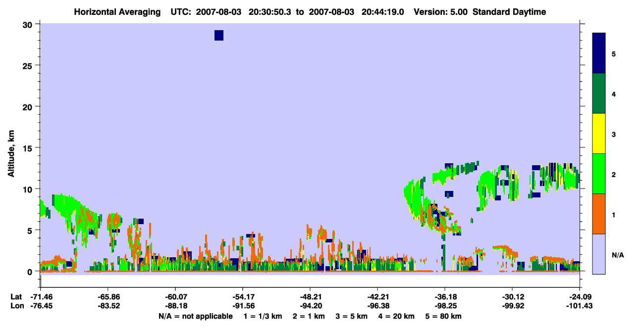Viewport: 644px width, 330px height.
Task: Click the longitude value '-99.92'
Action: [512, 306]
